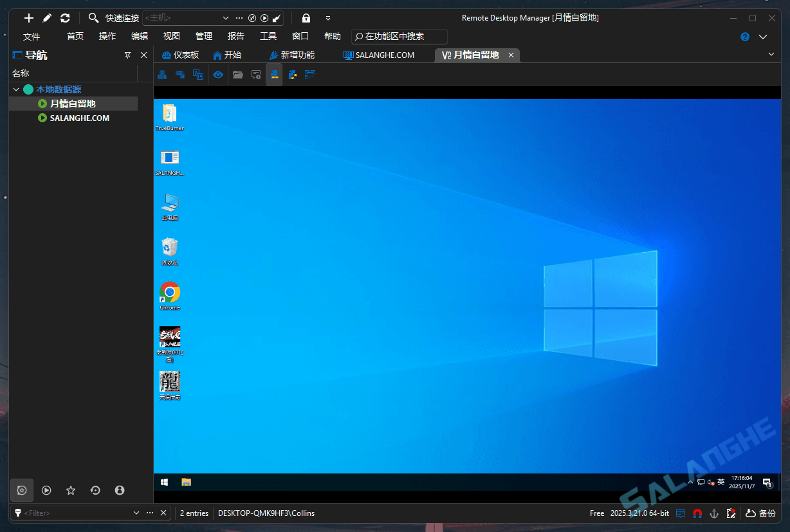Toggle the eye icon in the session toolbar
The width and height of the screenshot is (790, 532).
[x=218, y=75]
